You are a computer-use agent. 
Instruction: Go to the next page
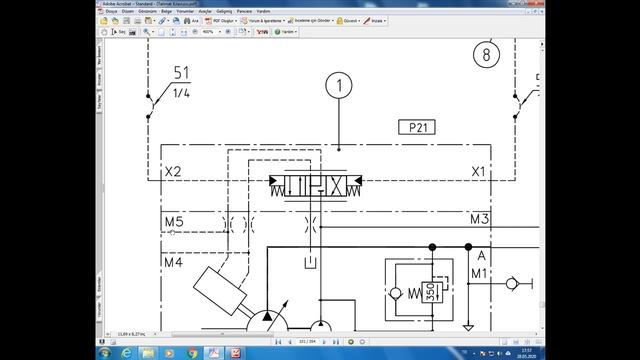point(324,342)
